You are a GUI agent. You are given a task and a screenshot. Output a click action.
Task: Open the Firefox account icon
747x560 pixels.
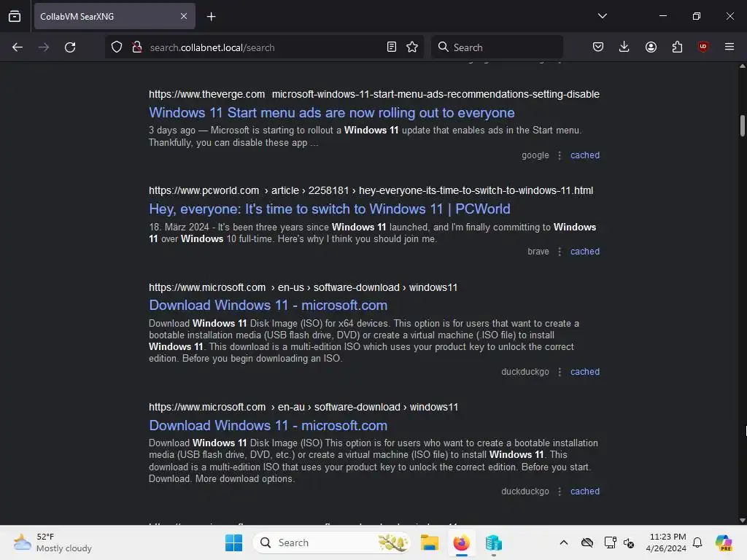[651, 47]
